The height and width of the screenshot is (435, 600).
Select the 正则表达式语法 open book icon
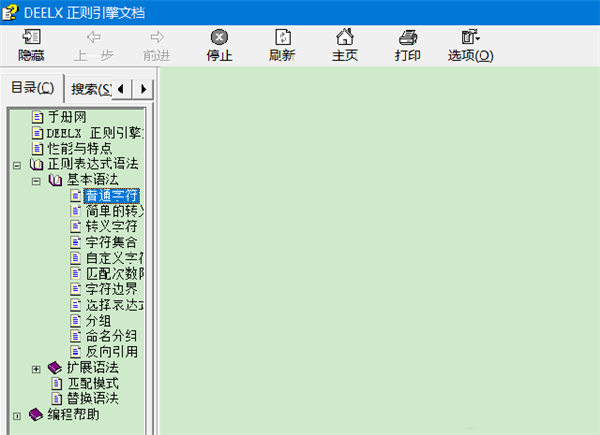click(x=37, y=165)
